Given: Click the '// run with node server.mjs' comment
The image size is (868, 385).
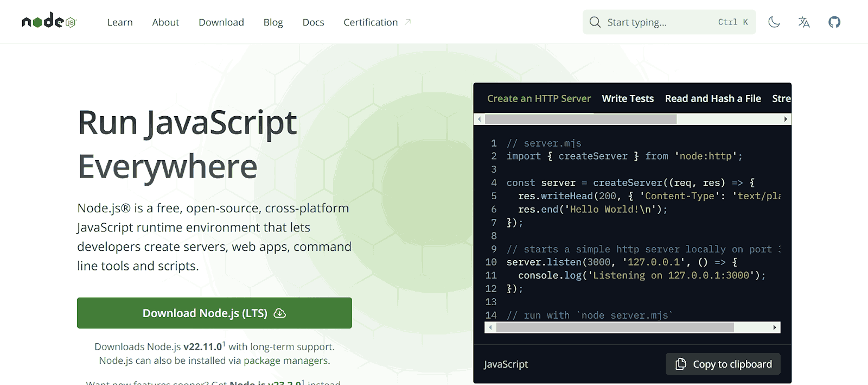Looking at the screenshot, I should click(x=590, y=315).
